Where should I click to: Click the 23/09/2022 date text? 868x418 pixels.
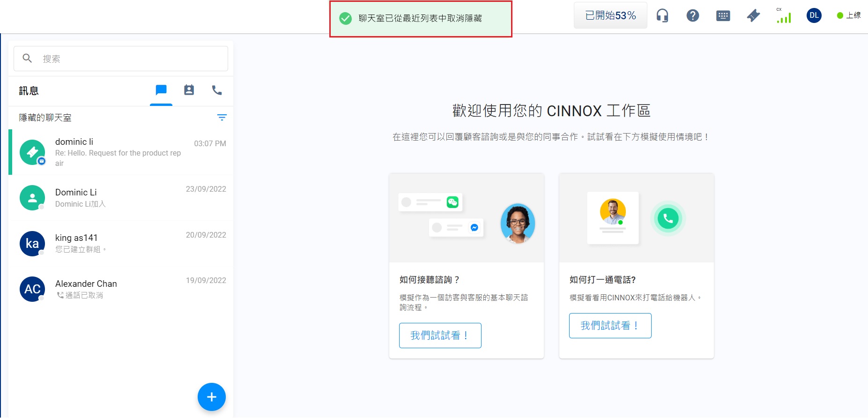(206, 189)
